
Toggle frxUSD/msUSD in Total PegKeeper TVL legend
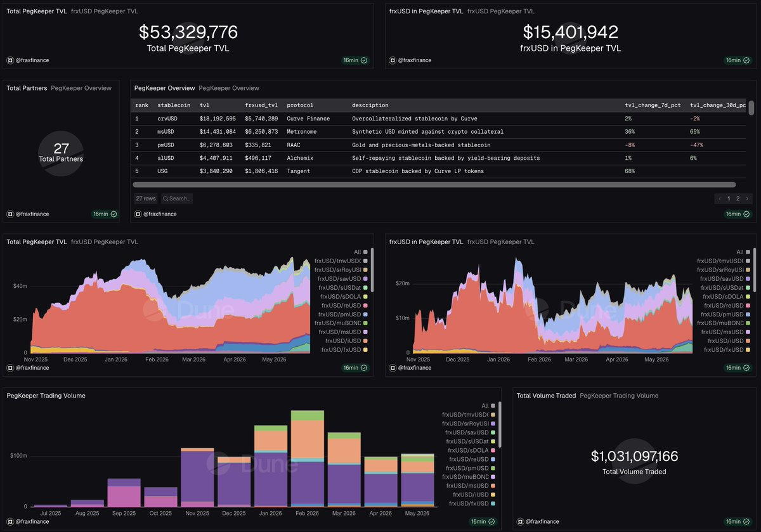[x=342, y=332]
